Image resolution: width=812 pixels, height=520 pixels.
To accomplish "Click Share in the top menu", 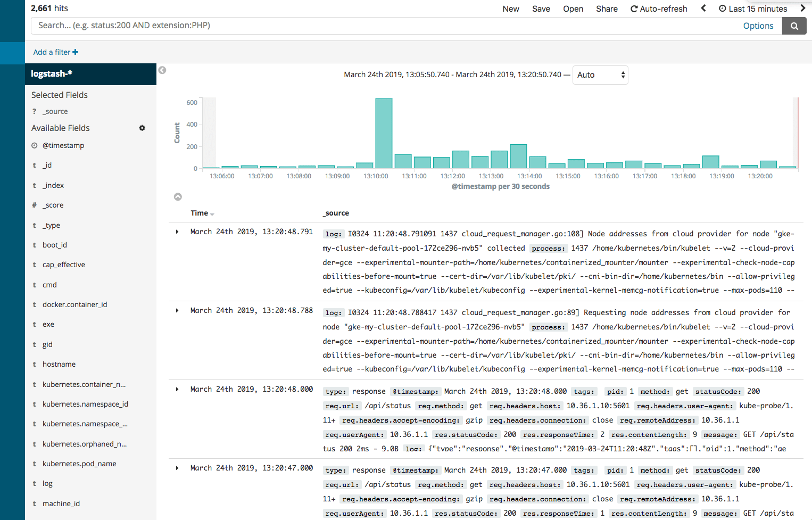I will click(607, 9).
